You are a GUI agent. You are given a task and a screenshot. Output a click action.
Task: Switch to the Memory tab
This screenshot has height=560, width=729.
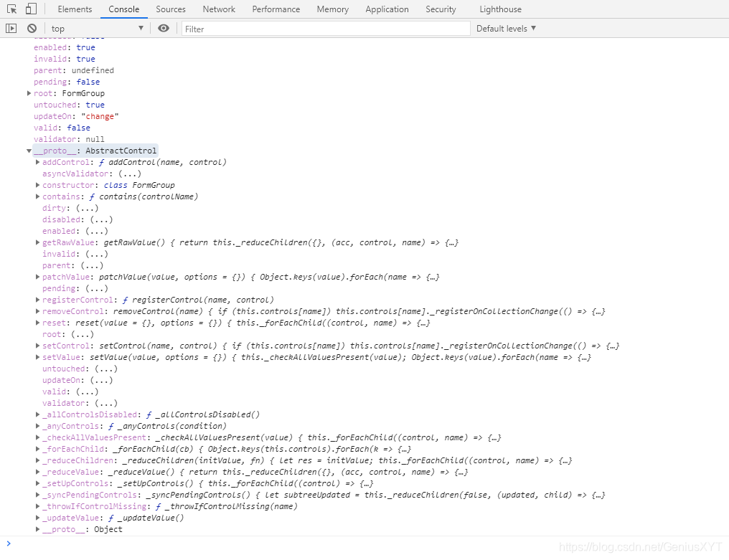[x=332, y=9]
